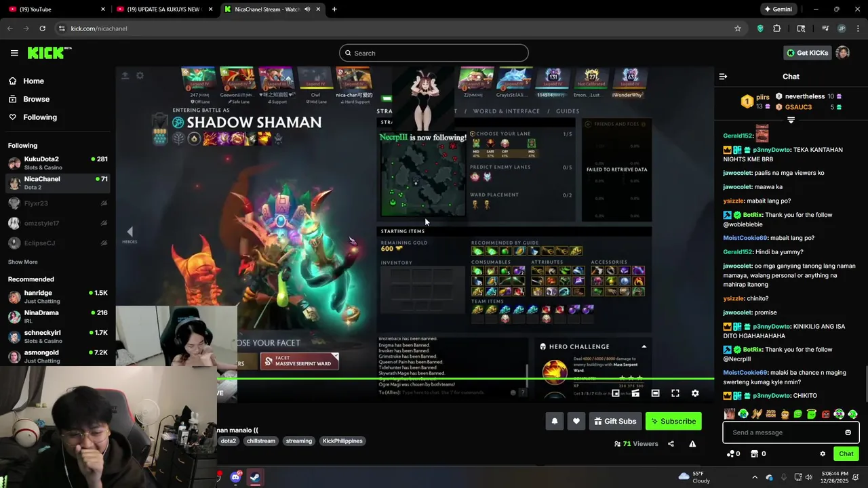The image size is (868, 488).
Task: Share the stream via share icon
Action: tap(671, 444)
